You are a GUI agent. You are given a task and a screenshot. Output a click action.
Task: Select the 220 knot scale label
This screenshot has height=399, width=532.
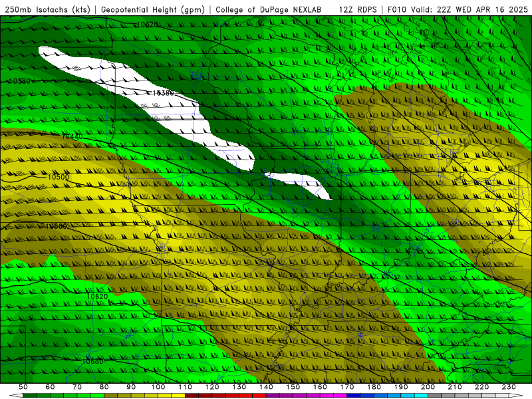[481, 387]
